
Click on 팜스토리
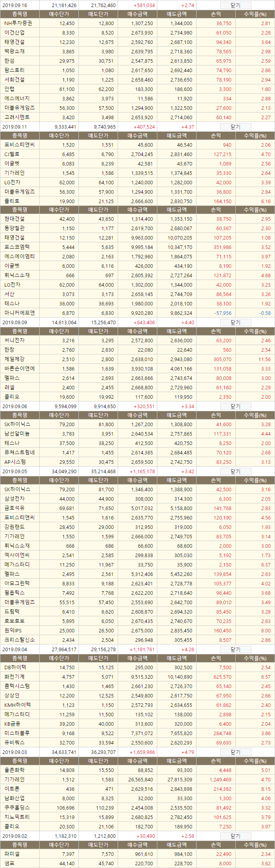[x=15, y=70]
